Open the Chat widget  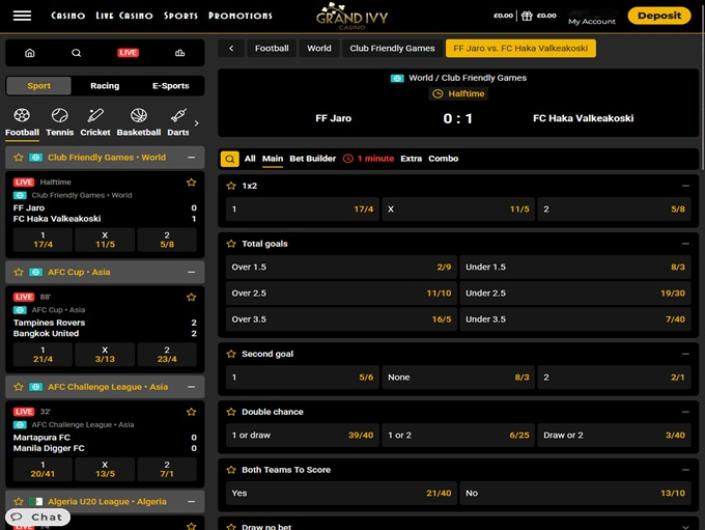tap(38, 517)
